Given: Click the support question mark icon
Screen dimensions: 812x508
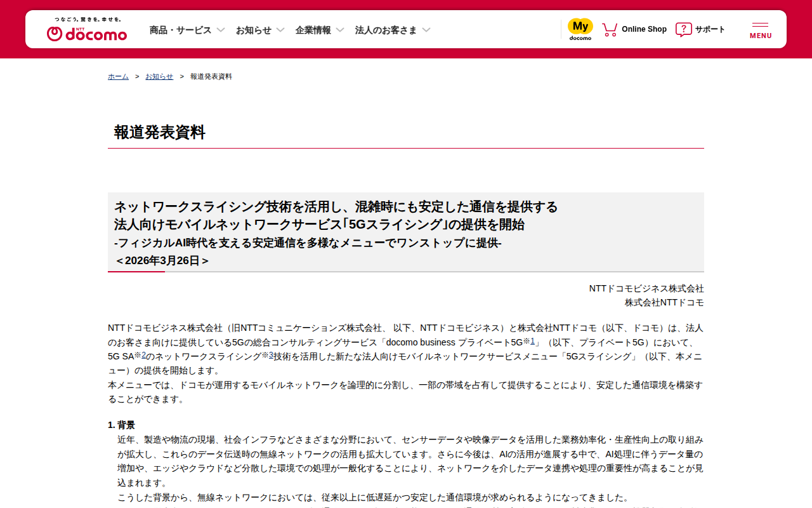Looking at the screenshot, I should tap(683, 29).
